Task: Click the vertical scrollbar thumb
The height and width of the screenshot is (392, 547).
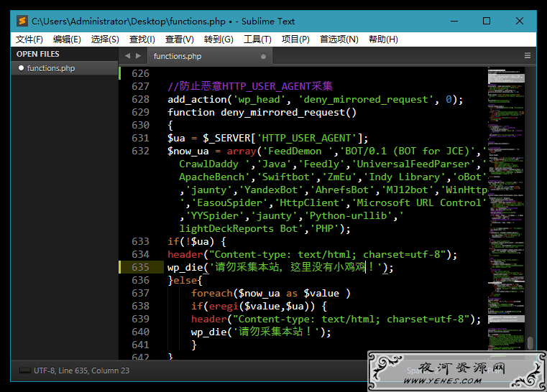Action: pyautogui.click(x=530, y=342)
